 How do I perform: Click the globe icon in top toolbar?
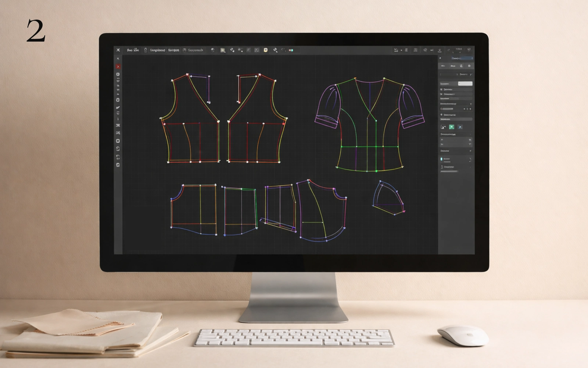(x=212, y=50)
